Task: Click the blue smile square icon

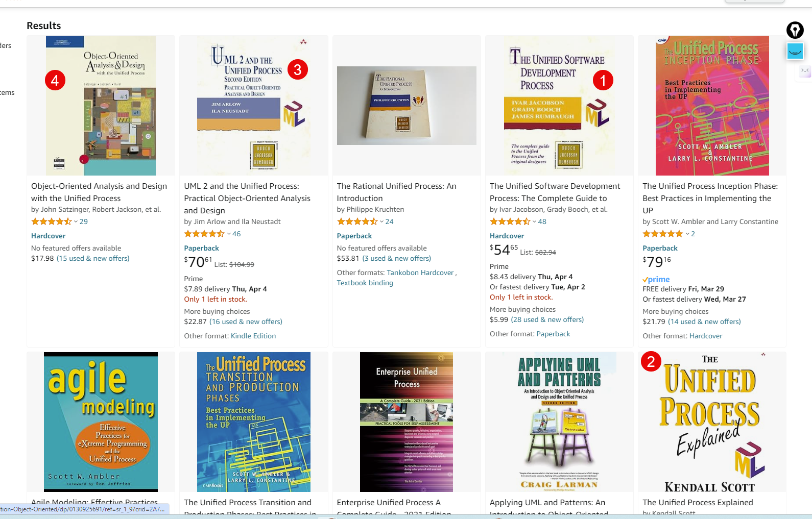Action: click(x=795, y=51)
